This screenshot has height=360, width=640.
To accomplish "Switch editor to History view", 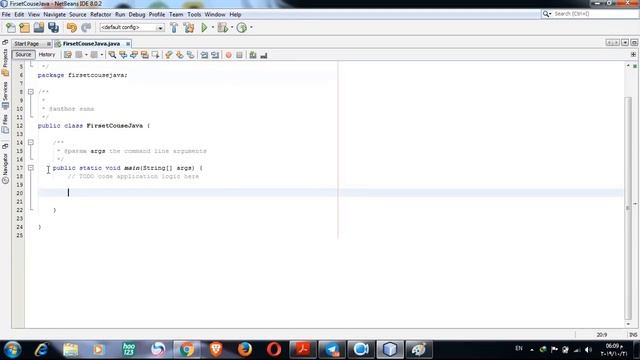I will 47,55.
